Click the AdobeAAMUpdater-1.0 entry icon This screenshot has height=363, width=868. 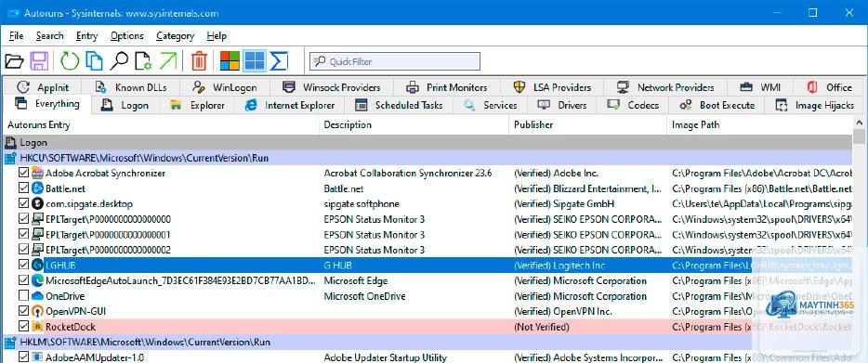click(x=38, y=357)
